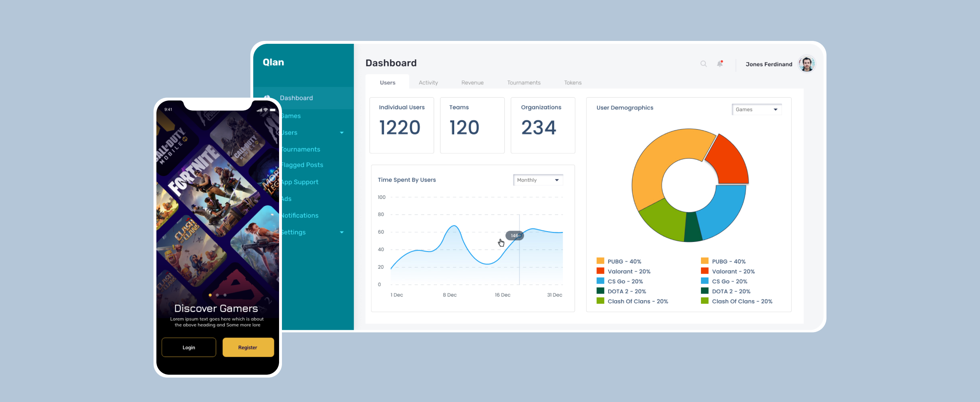Open the notifications bell icon
980x402 pixels.
tap(720, 64)
